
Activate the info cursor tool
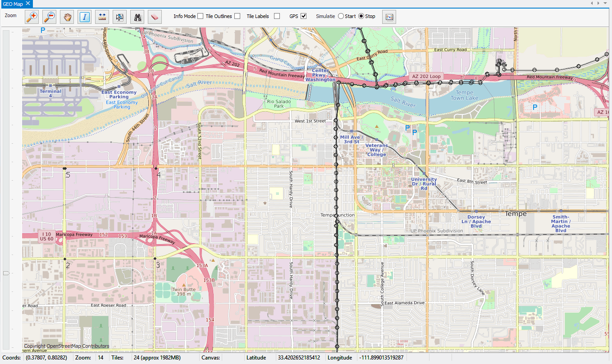pos(85,17)
